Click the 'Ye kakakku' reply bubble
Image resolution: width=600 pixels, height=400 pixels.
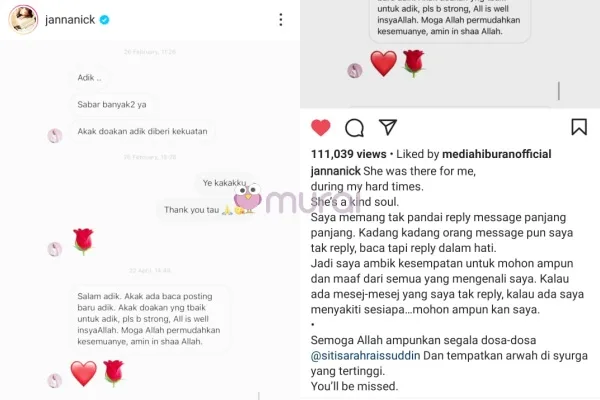click(x=224, y=183)
